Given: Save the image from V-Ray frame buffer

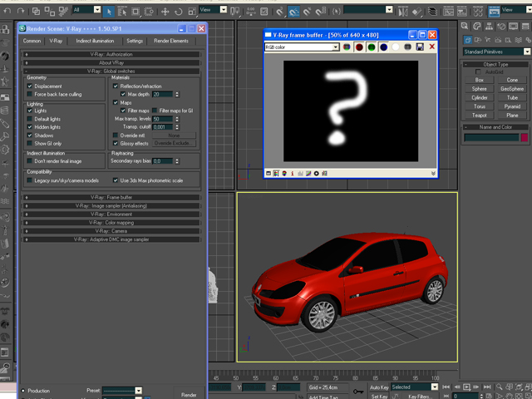Looking at the screenshot, I should coord(420,47).
